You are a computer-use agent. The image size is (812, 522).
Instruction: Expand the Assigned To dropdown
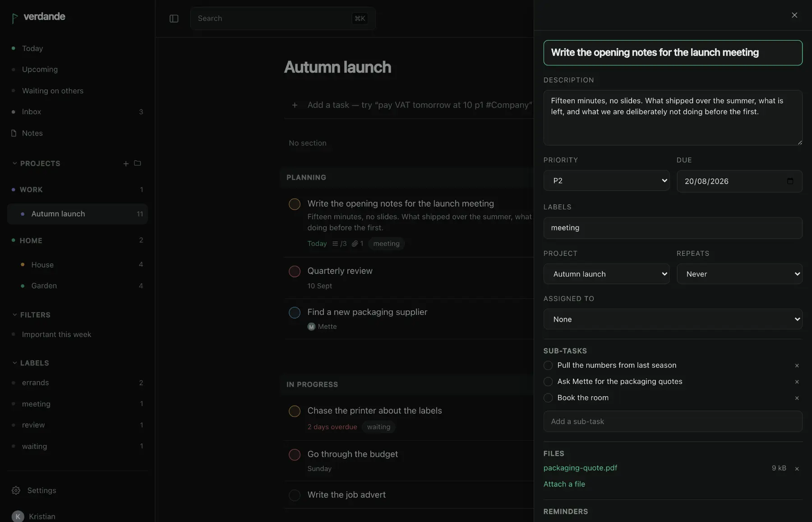coord(673,319)
